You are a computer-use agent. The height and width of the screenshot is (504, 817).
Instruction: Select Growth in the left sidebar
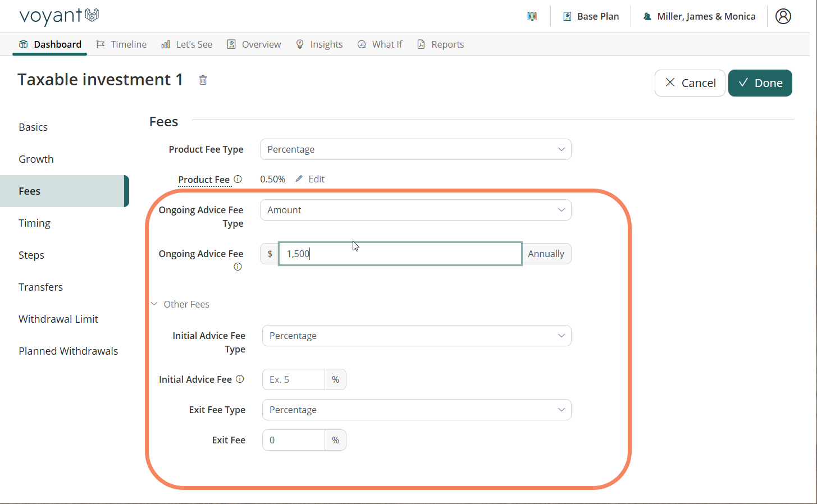[x=36, y=159]
